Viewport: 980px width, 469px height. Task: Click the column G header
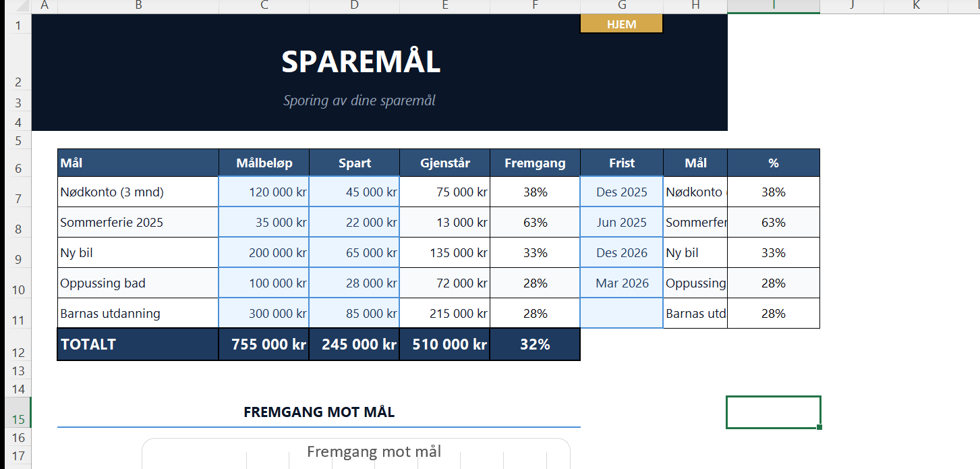coord(621,5)
